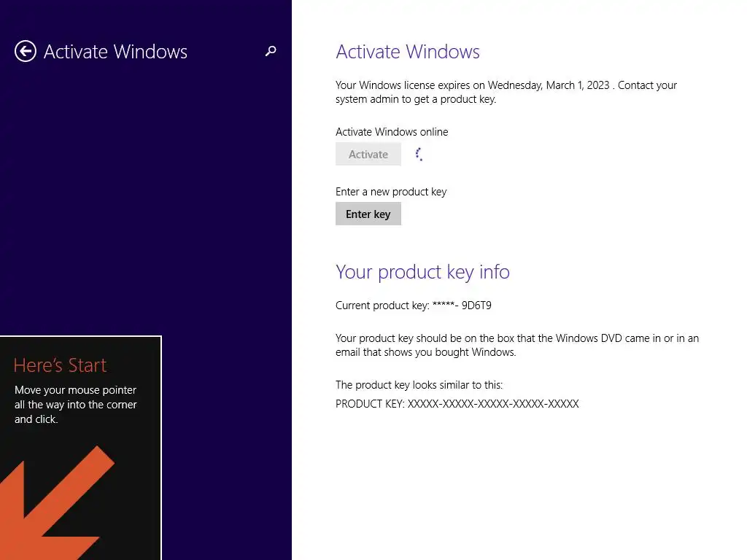Open search with the magnifier icon
Viewport: 747px width, 560px height.
(x=271, y=50)
